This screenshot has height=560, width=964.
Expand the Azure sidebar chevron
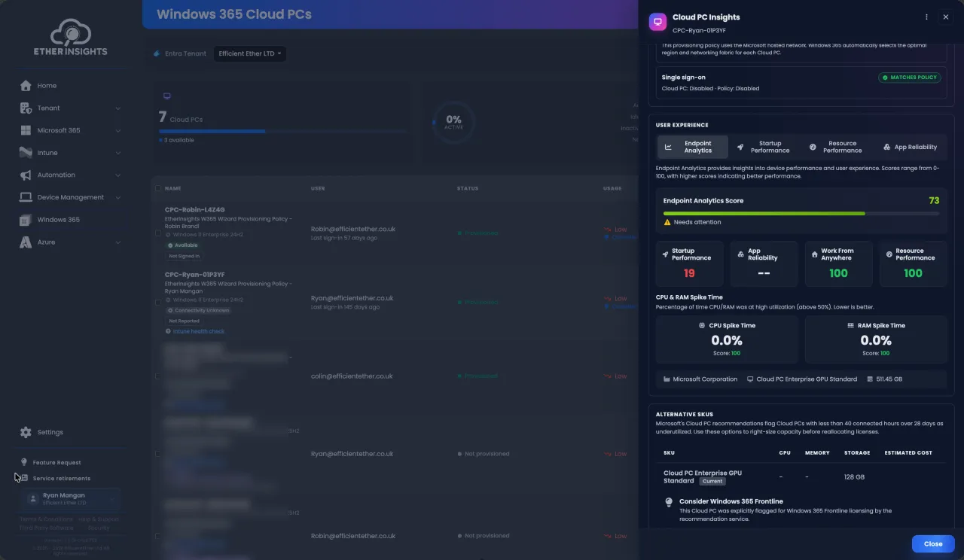coord(117,242)
